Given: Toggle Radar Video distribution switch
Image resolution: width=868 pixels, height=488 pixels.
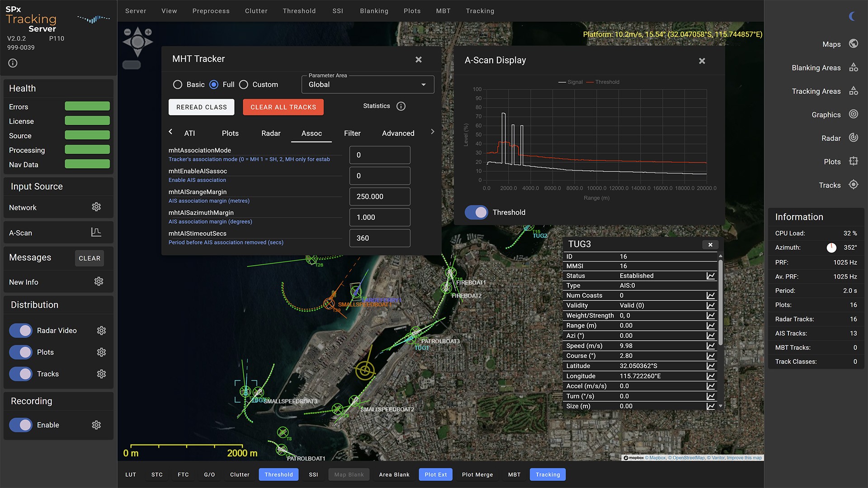Looking at the screenshot, I should coord(21,331).
